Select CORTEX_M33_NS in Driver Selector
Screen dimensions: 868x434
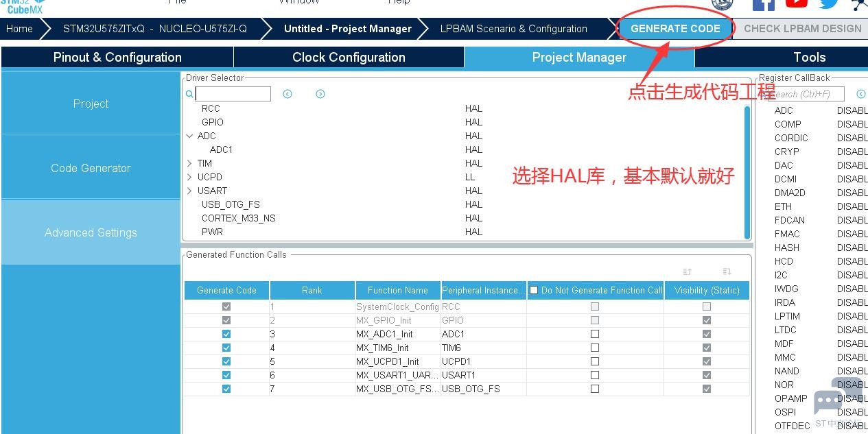point(238,218)
